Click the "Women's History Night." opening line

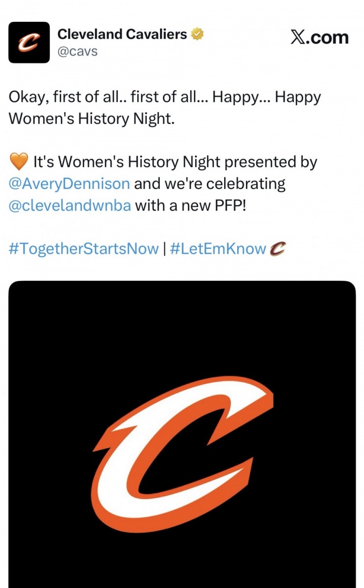(91, 119)
